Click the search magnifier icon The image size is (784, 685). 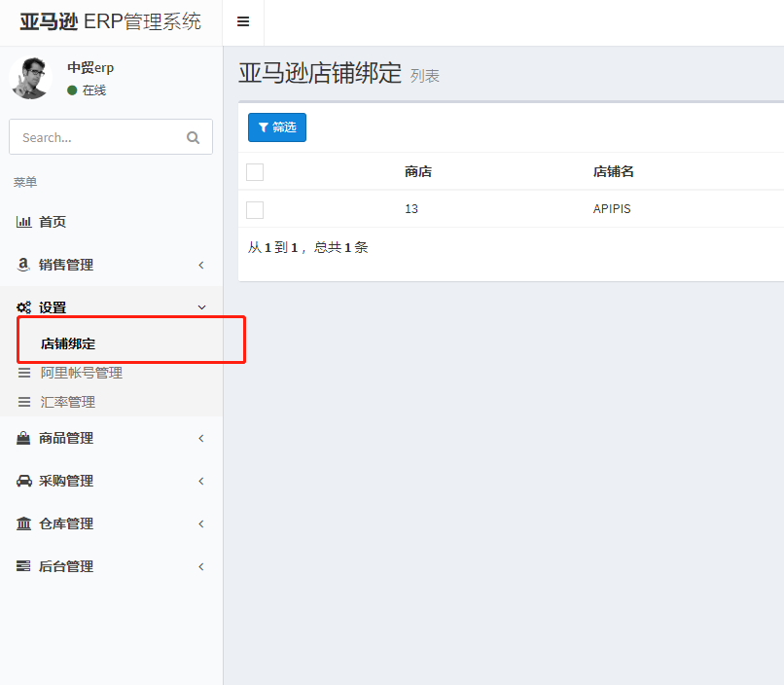(193, 137)
